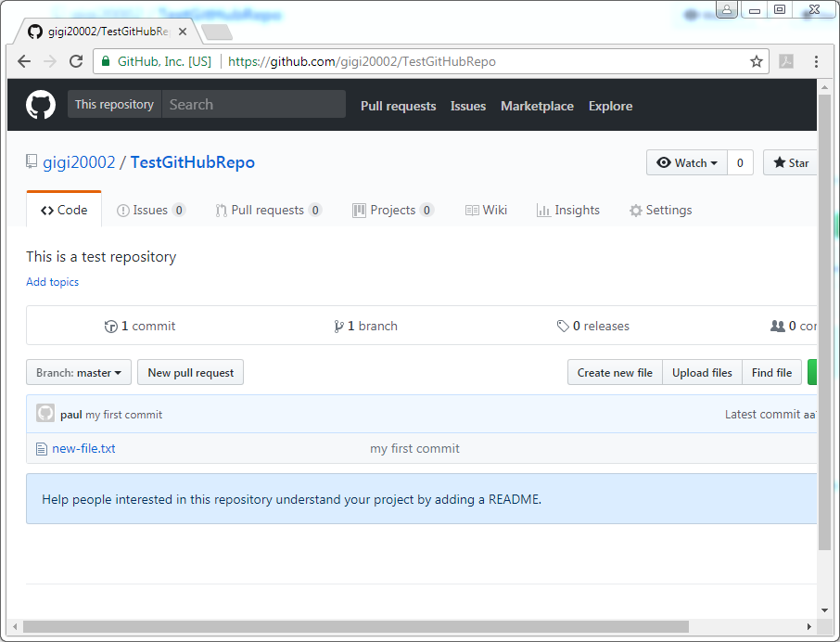840x642 pixels.
Task: Click the PDF extension icon in toolbar
Action: [x=786, y=61]
